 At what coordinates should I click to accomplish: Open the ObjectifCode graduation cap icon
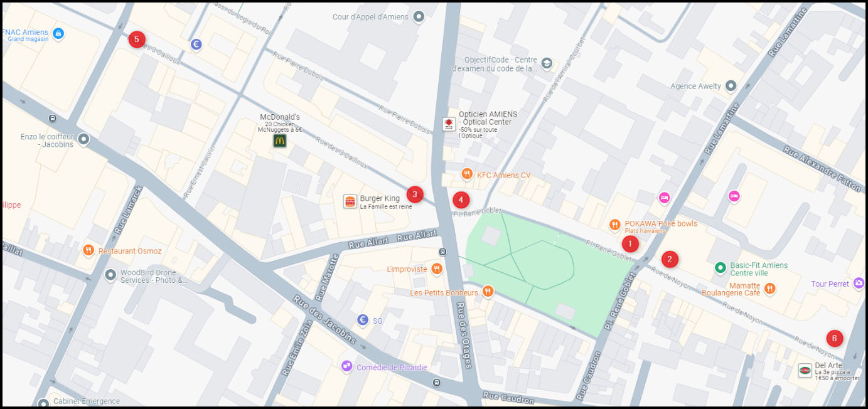pos(547,63)
